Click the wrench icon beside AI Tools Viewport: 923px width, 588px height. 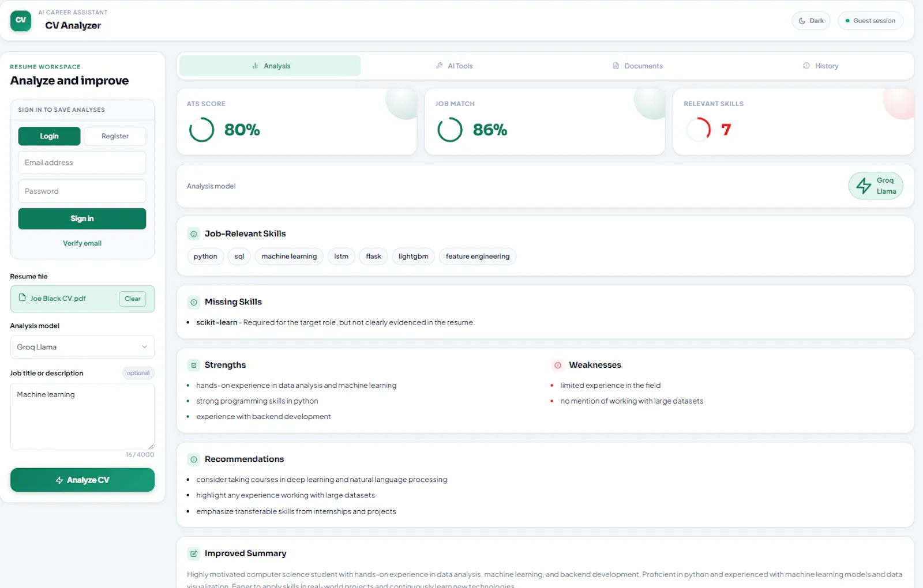pos(440,66)
